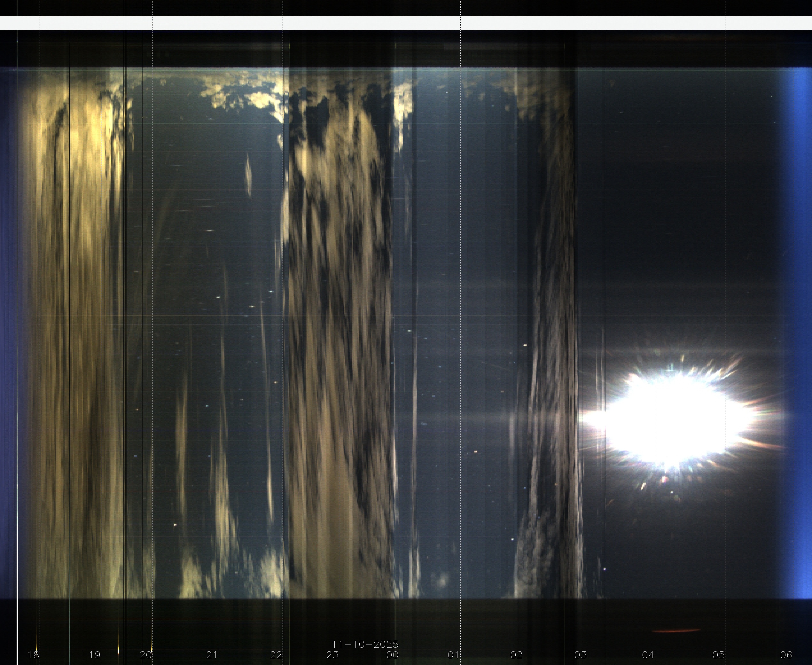Click the 23 hour label
This screenshot has height=665, width=812.
point(332,655)
